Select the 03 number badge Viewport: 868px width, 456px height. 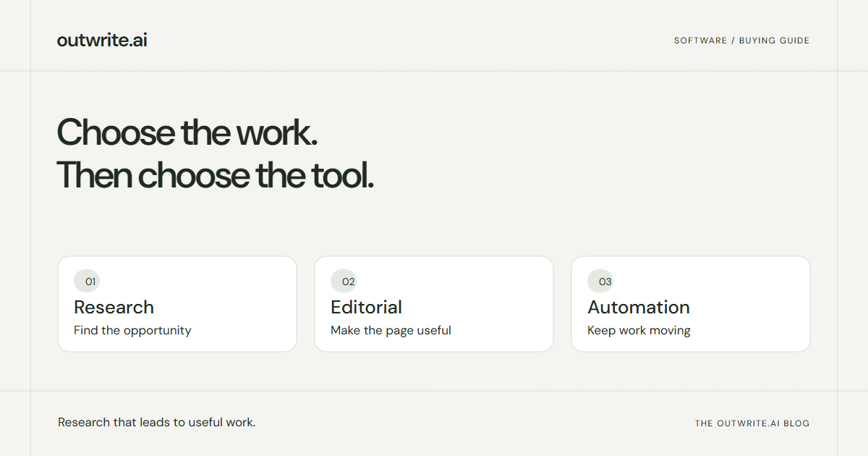coord(600,282)
